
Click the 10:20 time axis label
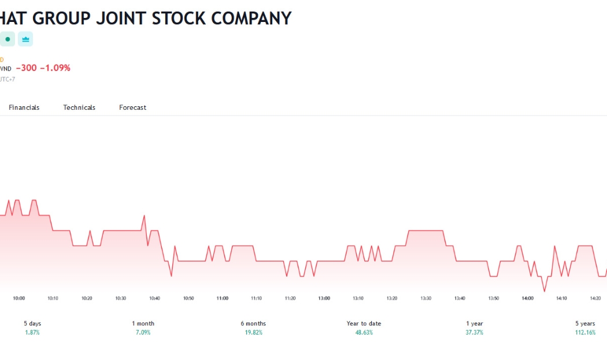(x=87, y=298)
